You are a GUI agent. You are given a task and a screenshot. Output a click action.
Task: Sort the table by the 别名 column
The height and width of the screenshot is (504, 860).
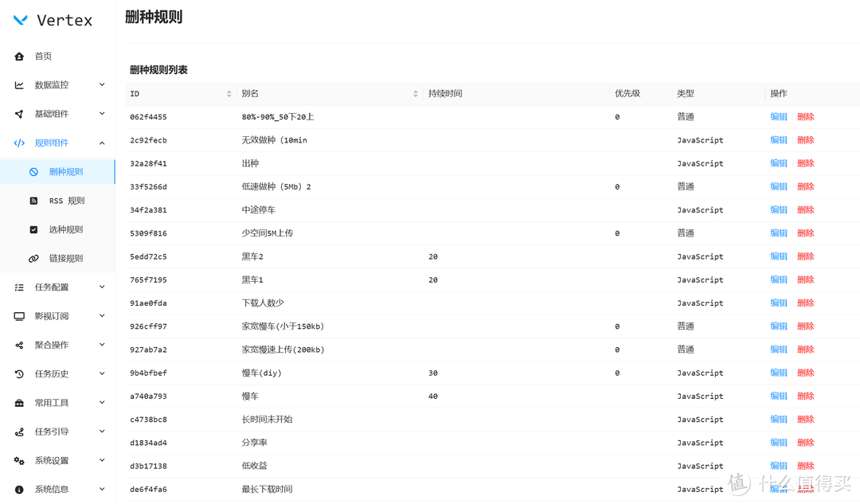tap(415, 93)
